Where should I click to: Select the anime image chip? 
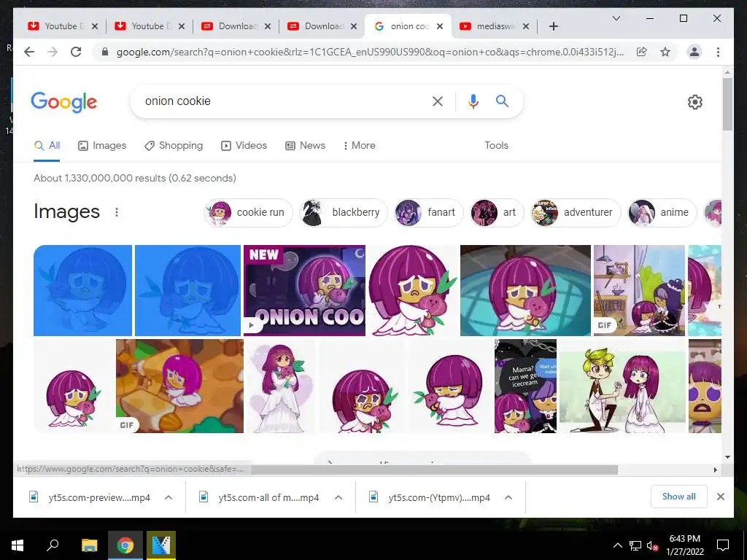click(662, 212)
